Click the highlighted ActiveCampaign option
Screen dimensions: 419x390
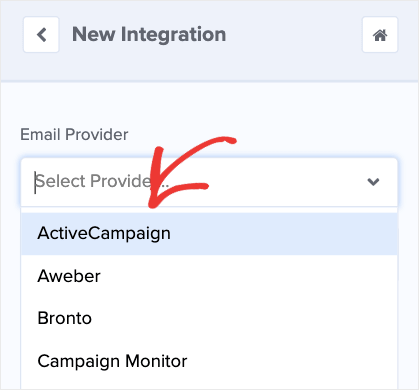pyautogui.click(x=209, y=233)
